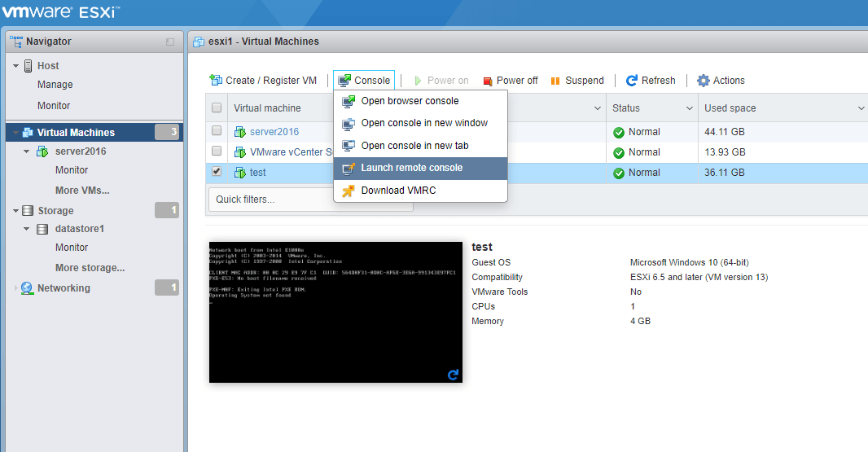
Task: Click the Navigator panel collapse icon
Action: [x=170, y=42]
